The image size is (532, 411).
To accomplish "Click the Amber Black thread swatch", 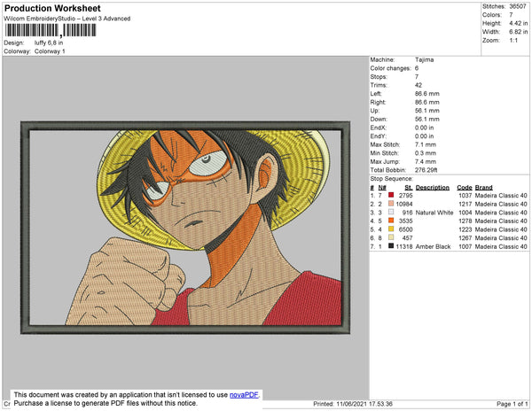I will pyautogui.click(x=391, y=245).
